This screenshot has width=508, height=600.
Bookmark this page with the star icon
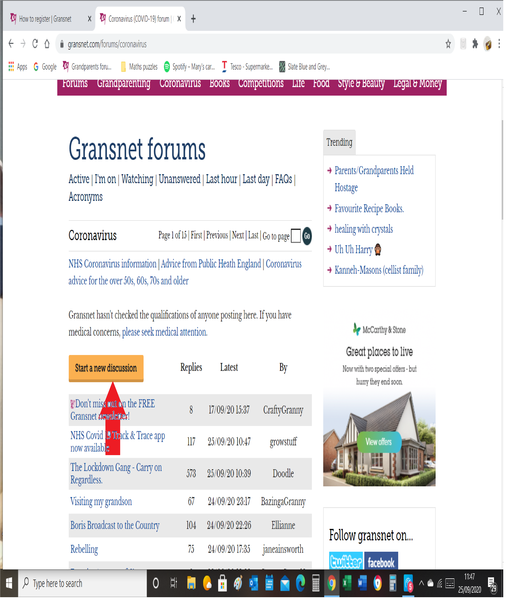click(448, 44)
